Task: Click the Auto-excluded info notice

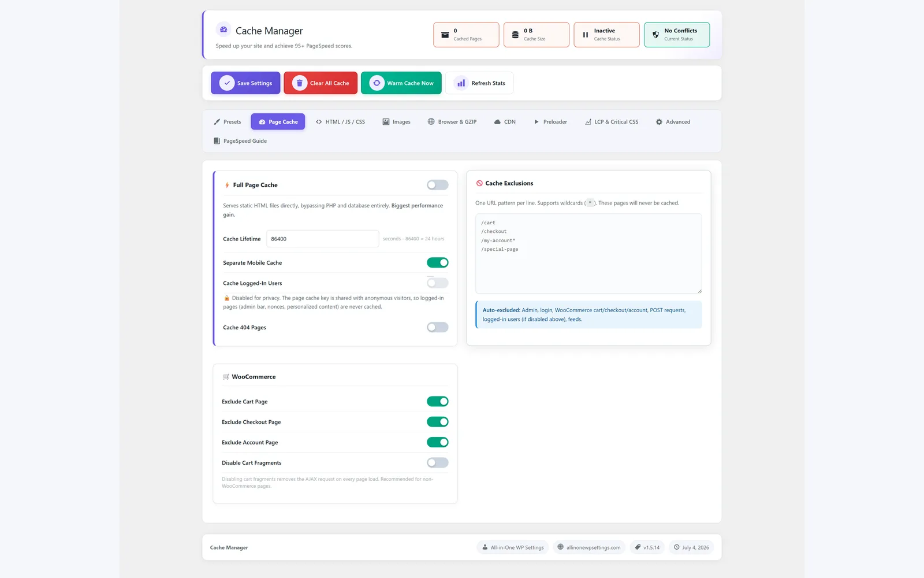Action: coord(588,314)
